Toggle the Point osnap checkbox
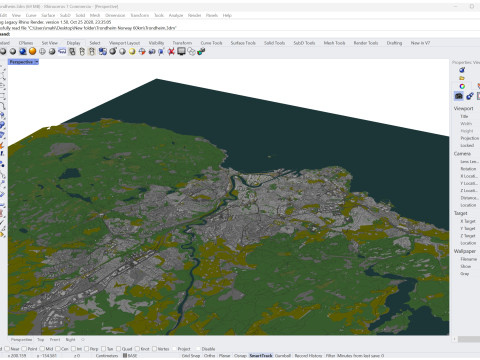Image resolution: width=480 pixels, height=360 pixels. [24, 349]
